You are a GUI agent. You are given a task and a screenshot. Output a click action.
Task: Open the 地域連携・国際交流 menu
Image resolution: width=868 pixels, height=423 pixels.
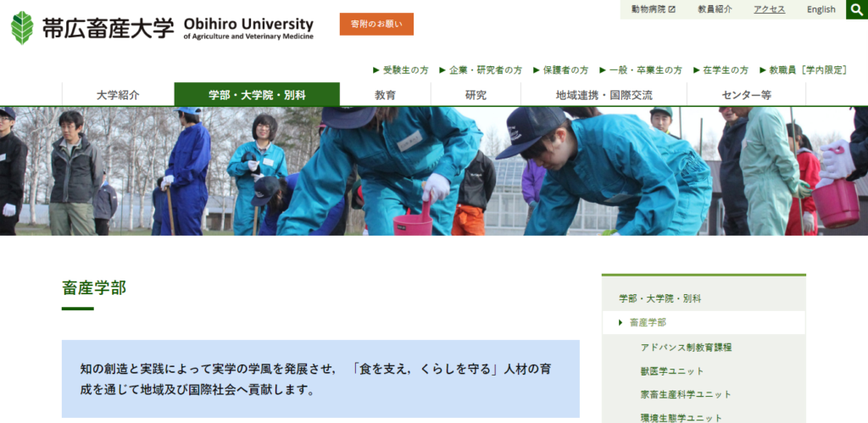click(604, 95)
